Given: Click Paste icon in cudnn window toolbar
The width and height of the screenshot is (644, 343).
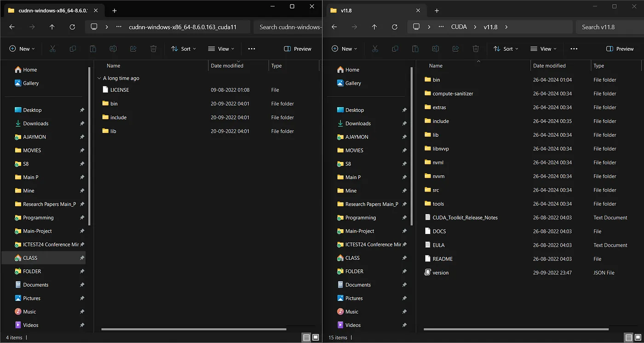Looking at the screenshot, I should click(93, 49).
